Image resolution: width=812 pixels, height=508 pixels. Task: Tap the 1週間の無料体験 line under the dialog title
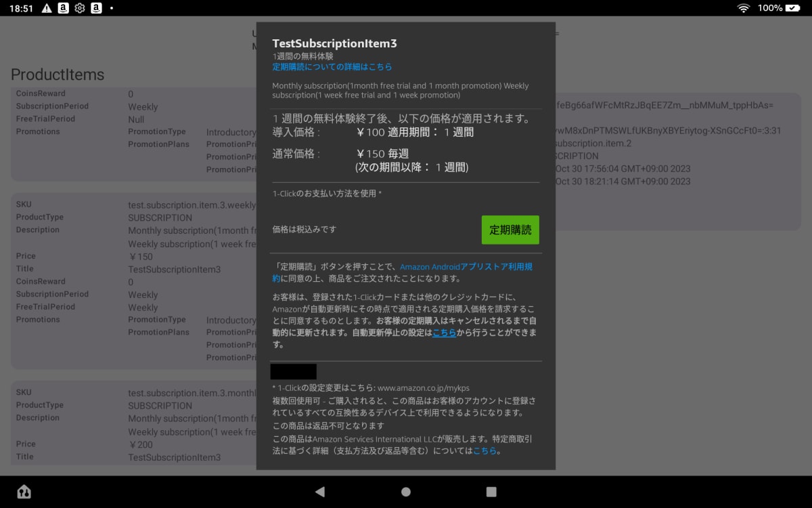[302, 56]
